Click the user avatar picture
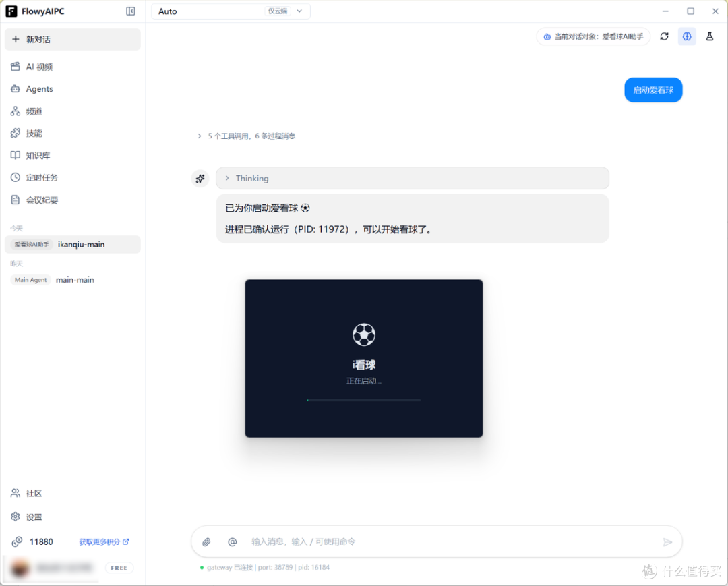Image resolution: width=728 pixels, height=586 pixels. point(20,568)
